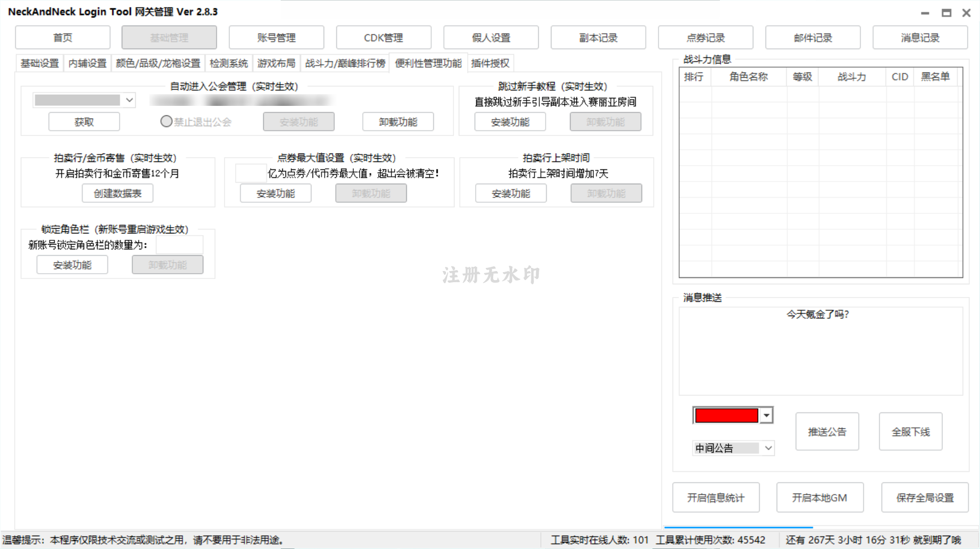Switch to the 颜色/品级/龙袍设置 tab

pyautogui.click(x=158, y=64)
